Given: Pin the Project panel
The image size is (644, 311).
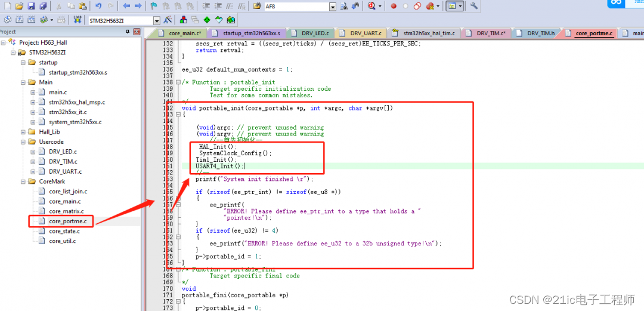Looking at the screenshot, I should click(x=128, y=32).
